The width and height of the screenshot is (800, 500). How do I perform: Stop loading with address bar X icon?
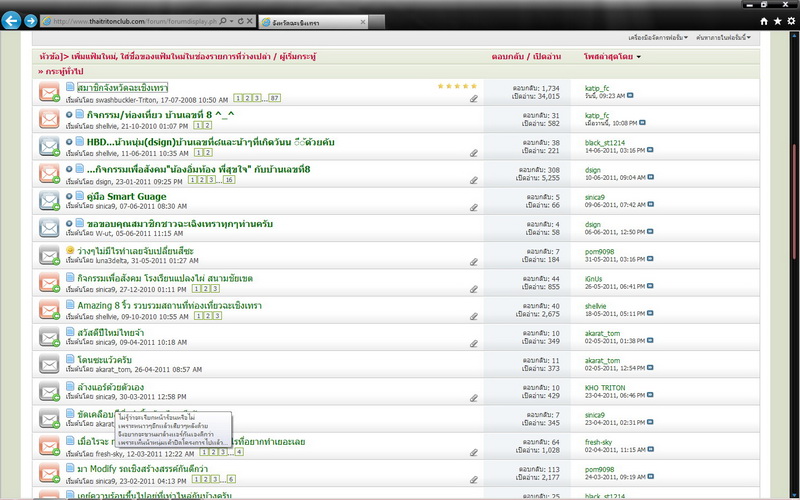249,21
